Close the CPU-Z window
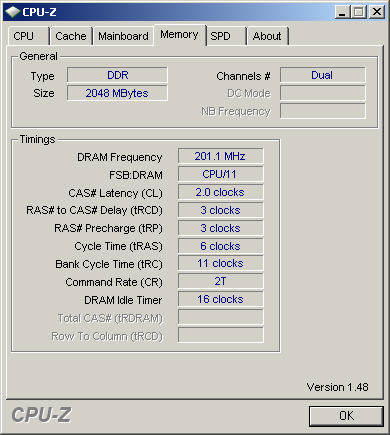390x435 pixels. (x=377, y=12)
